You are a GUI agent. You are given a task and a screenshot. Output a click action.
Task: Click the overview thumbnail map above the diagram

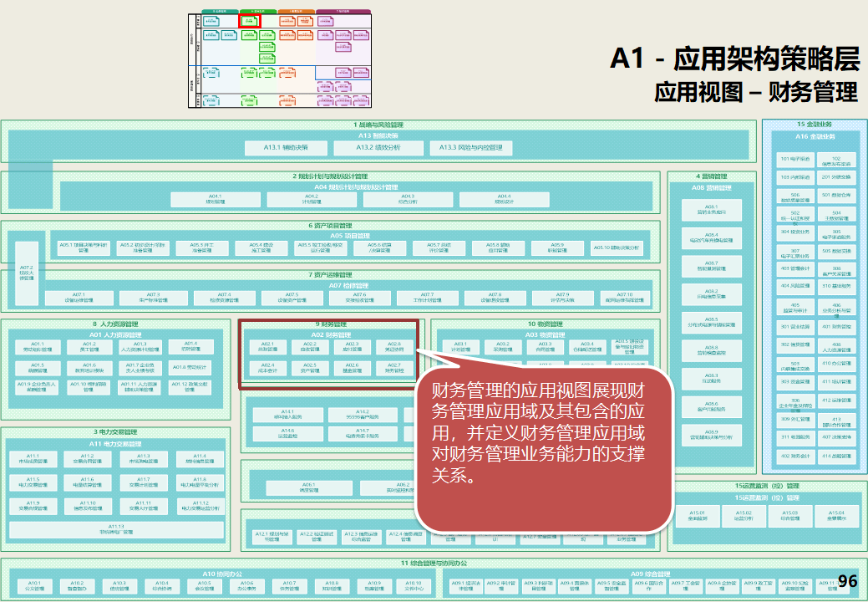[280, 59]
